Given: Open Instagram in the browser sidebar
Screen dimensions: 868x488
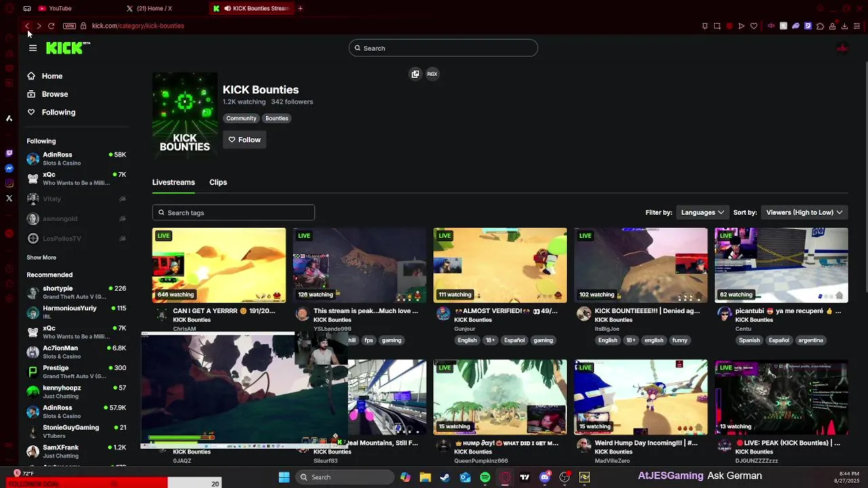Looking at the screenshot, I should pyautogui.click(x=9, y=183).
